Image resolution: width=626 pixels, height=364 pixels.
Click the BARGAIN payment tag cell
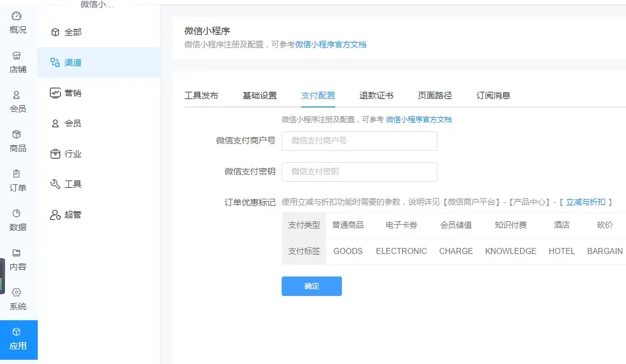pos(605,251)
